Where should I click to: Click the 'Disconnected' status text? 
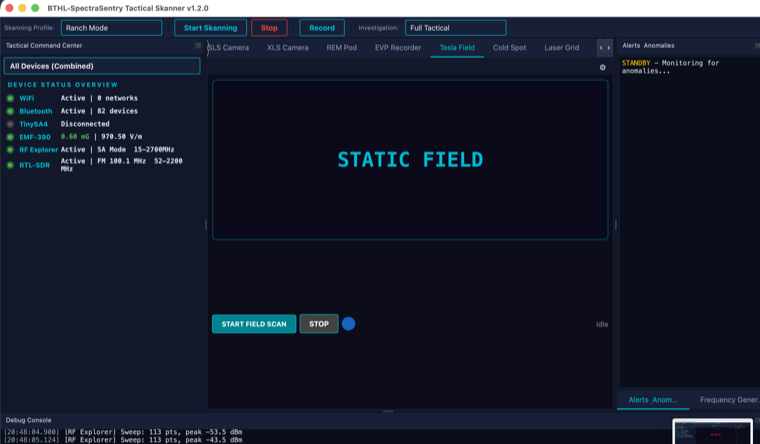[85, 124]
